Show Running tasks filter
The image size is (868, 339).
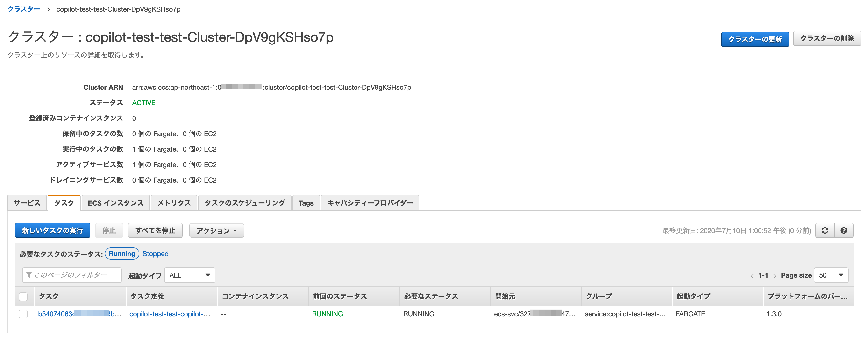pyautogui.click(x=122, y=254)
